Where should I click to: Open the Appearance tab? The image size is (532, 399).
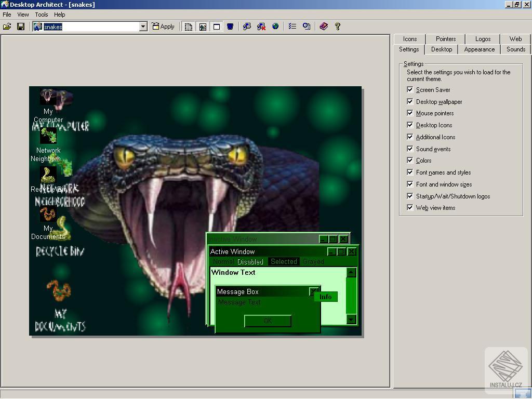pos(479,49)
